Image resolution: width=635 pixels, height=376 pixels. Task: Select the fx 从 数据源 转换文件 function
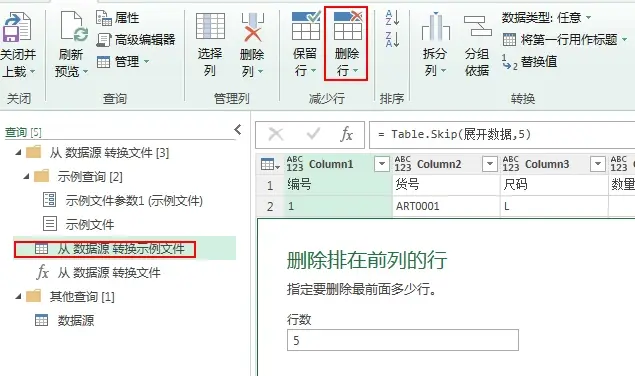[98, 272]
